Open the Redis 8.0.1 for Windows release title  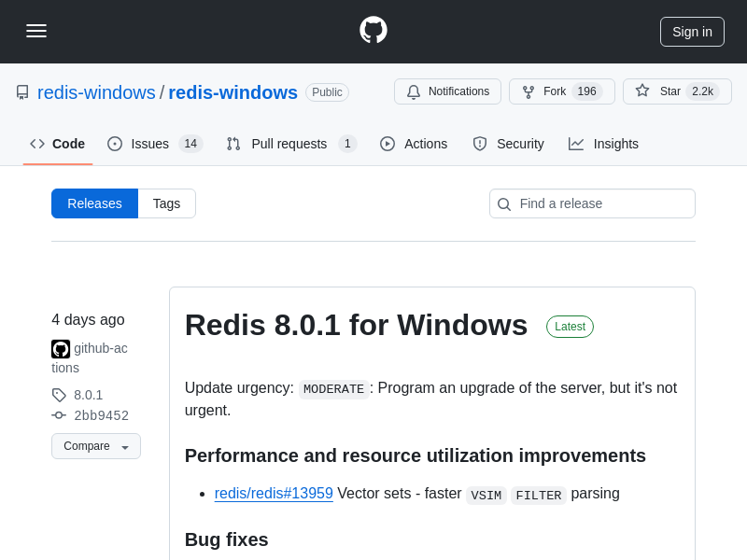[x=356, y=325]
